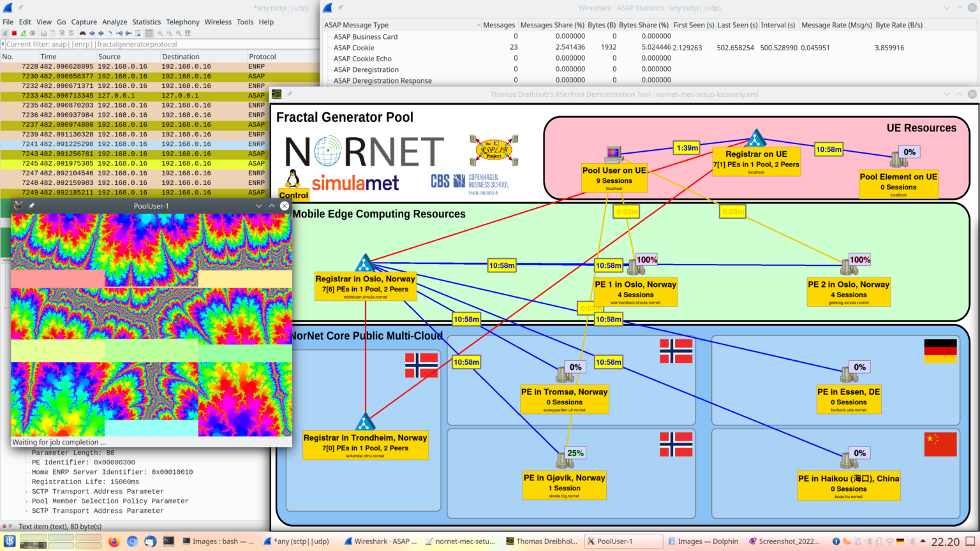Click the Registrar in Oslo node icon

tap(364, 263)
